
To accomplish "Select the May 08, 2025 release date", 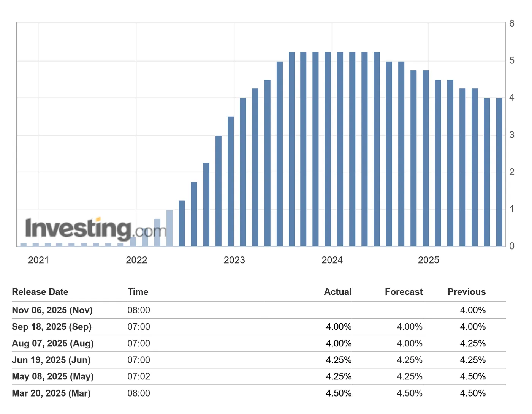I will [x=52, y=377].
